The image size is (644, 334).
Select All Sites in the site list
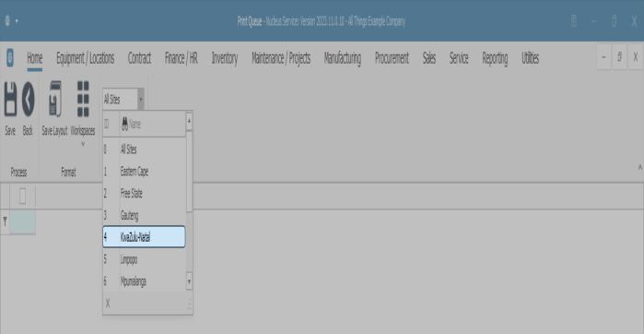(144, 149)
